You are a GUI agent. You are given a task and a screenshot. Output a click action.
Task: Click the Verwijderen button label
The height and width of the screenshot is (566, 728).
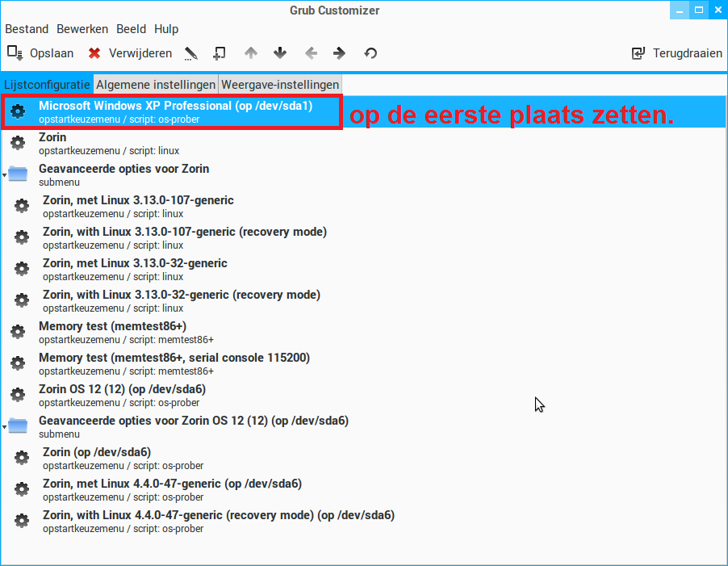140,53
